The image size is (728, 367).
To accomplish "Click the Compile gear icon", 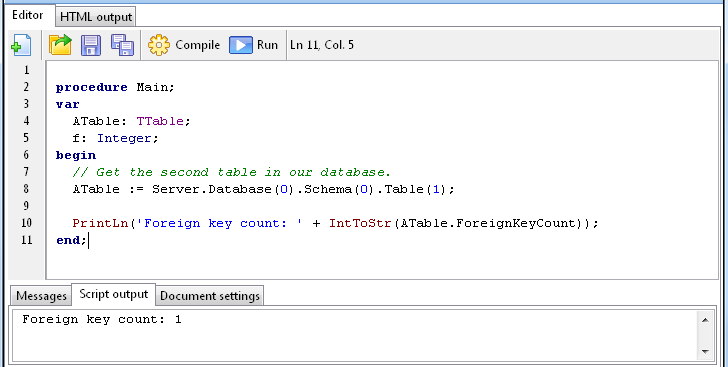I will (x=159, y=45).
